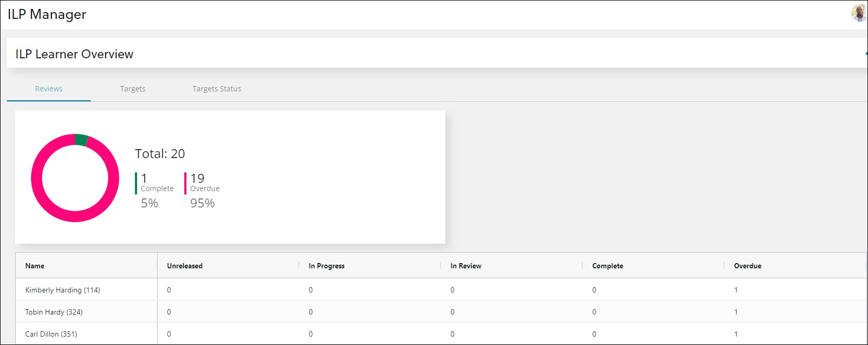The height and width of the screenshot is (345, 868).
Task: Open learner Carl Dillon (351)
Action: [51, 334]
